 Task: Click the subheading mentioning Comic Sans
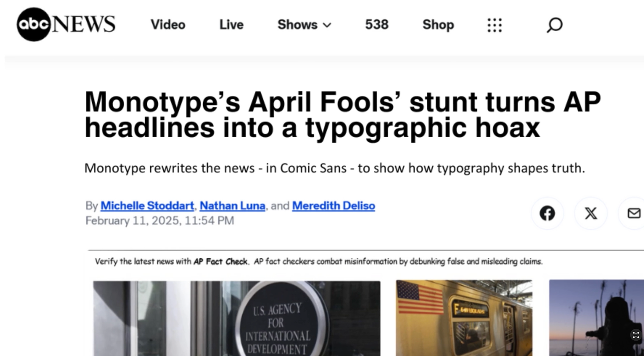click(334, 168)
